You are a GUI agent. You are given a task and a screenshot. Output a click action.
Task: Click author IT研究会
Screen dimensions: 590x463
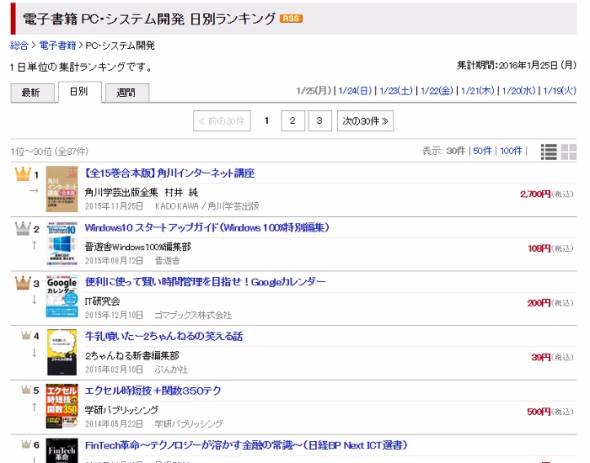tap(102, 301)
